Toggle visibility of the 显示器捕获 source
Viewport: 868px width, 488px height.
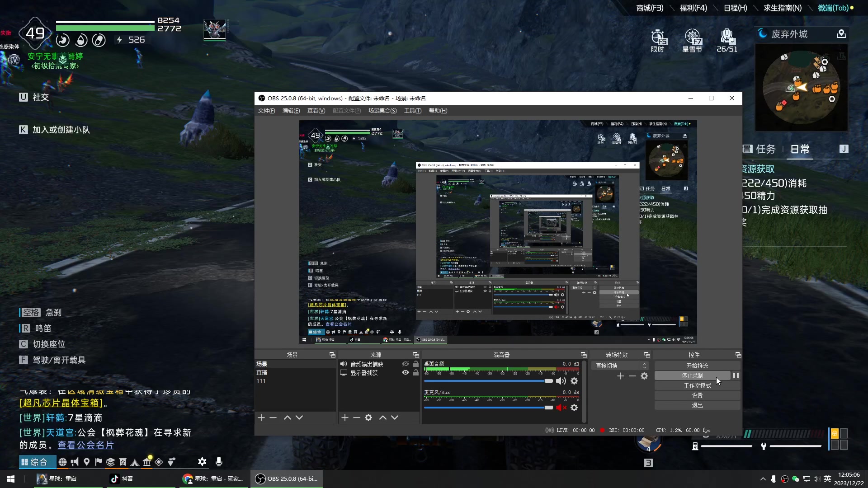(x=406, y=372)
